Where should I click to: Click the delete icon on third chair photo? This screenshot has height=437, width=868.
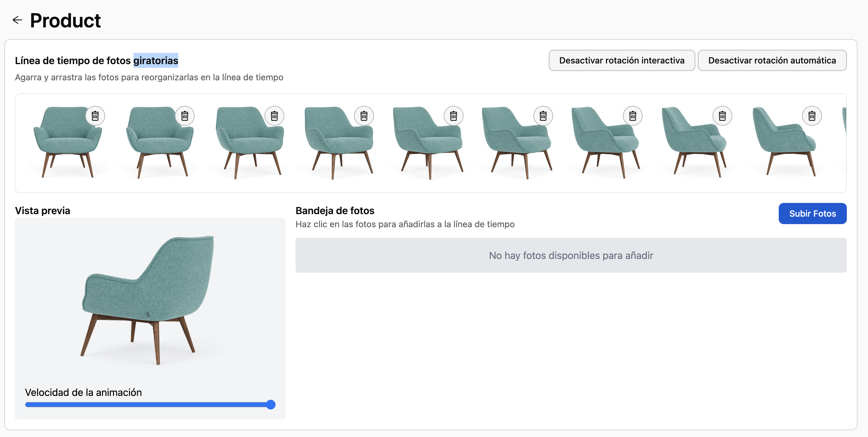pos(275,115)
